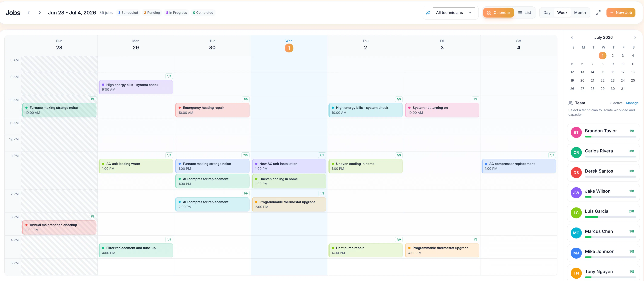Click 2/9 capacity badge on Tuesday 1 PM
Image resolution: width=644 pixels, height=281 pixels.
245,155
